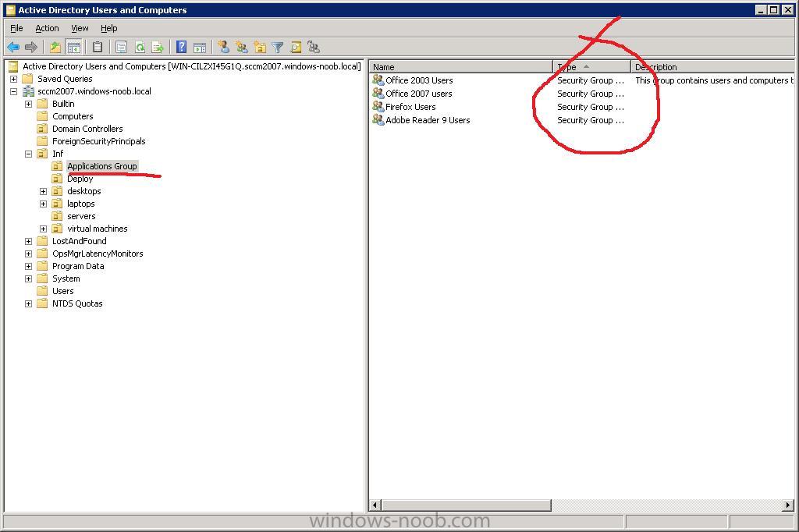The width and height of the screenshot is (799, 532).
Task: Click the Forward arrow toolbar icon
Action: (31, 48)
